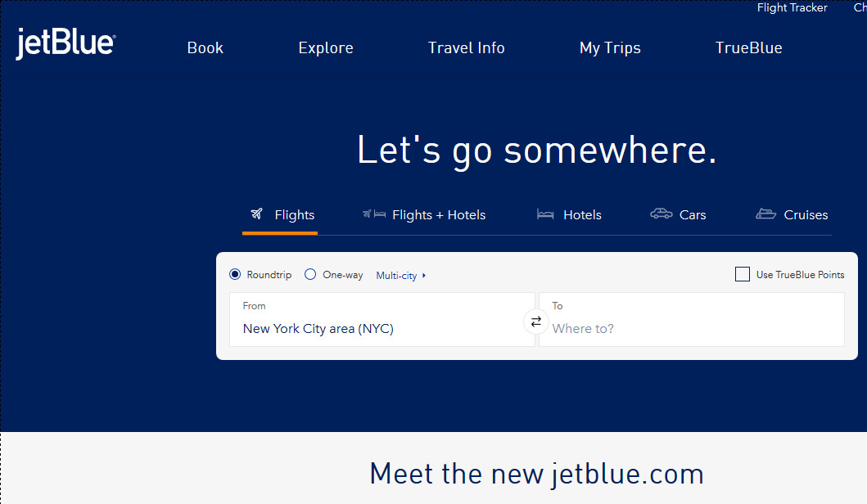Enable Use TrueBlue Points checkbox
The width and height of the screenshot is (867, 504).
click(743, 275)
